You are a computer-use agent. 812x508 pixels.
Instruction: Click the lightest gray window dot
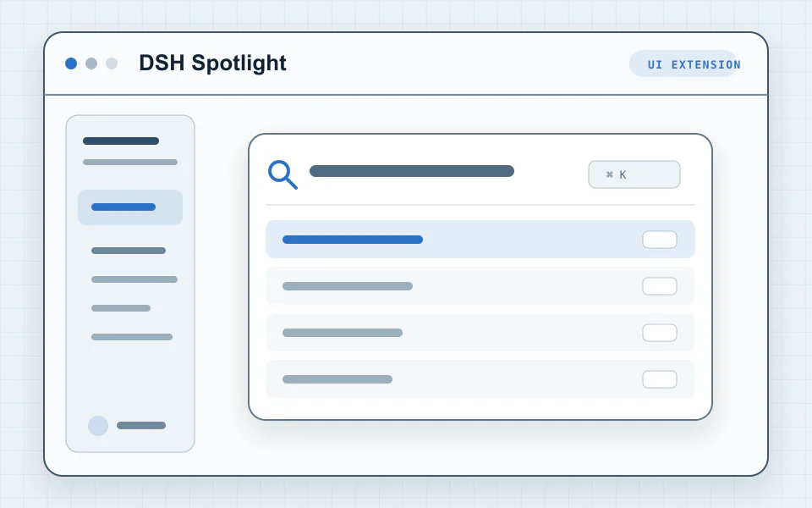(112, 63)
